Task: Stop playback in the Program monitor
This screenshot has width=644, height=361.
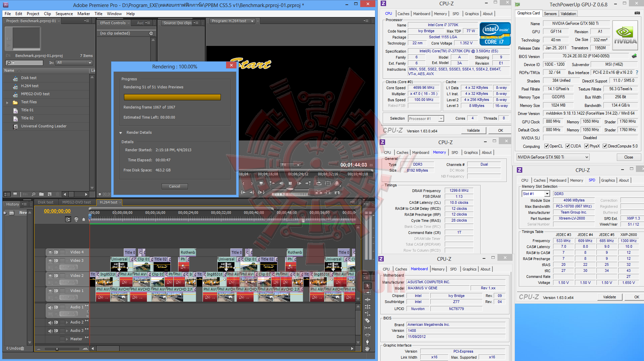Action: 290,183
